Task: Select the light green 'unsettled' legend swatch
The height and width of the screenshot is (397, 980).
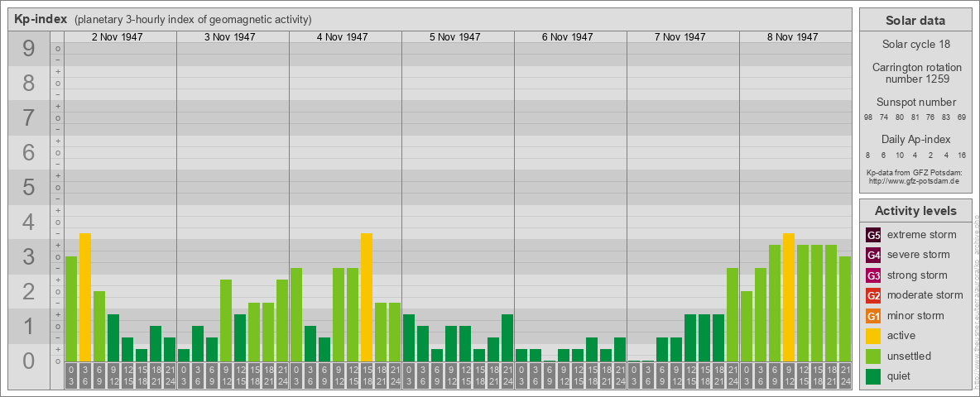Action: (873, 356)
